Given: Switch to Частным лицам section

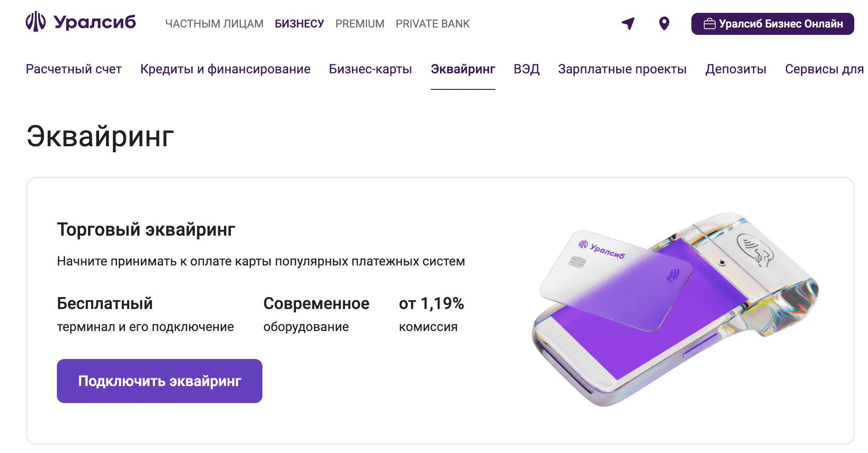Looking at the screenshot, I should pos(214,24).
